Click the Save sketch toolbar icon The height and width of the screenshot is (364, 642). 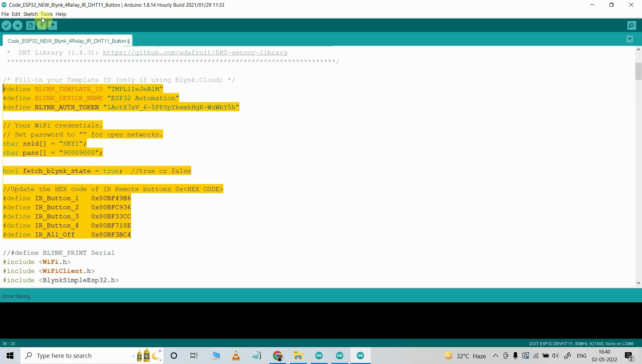tap(53, 25)
